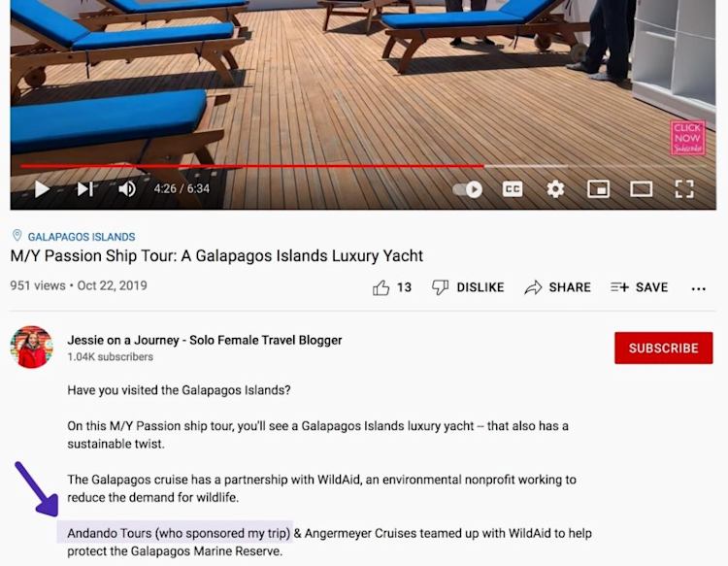Open the SHARE options

[x=557, y=287]
